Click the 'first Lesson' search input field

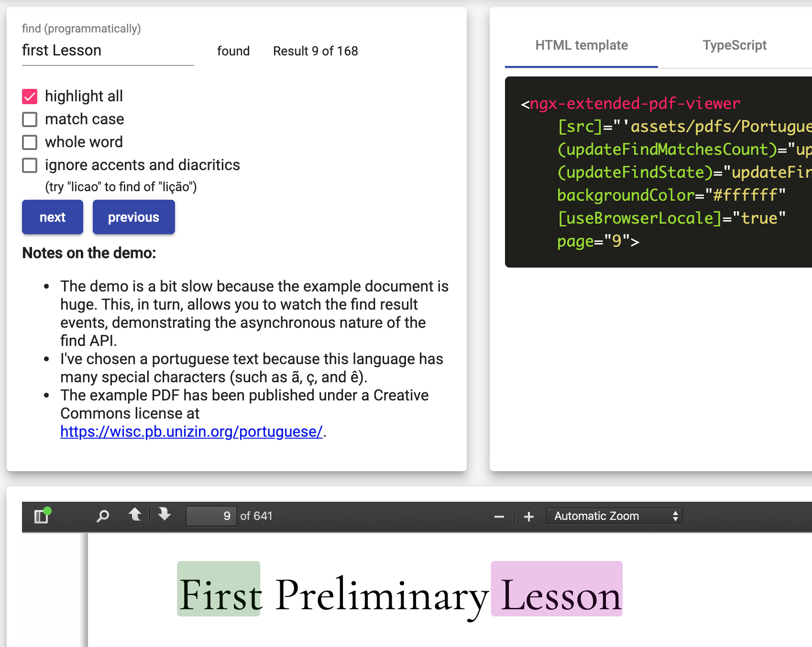(x=108, y=50)
